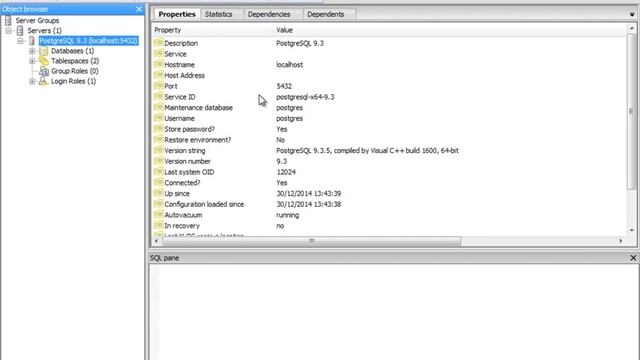Click the properties vertical scrollbar thumb

click(631, 111)
